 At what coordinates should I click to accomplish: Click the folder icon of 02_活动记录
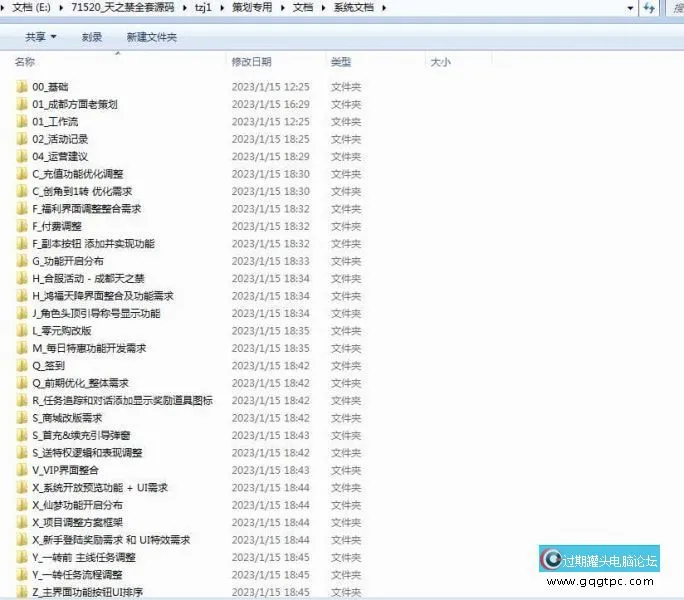(22, 139)
